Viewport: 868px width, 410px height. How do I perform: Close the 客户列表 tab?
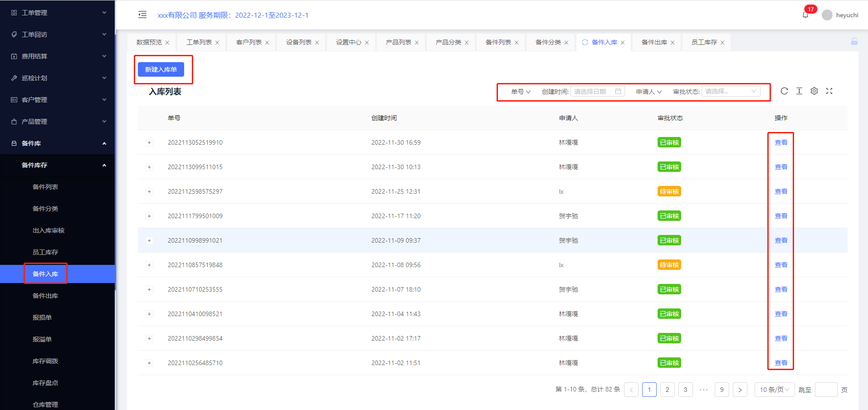coord(267,43)
